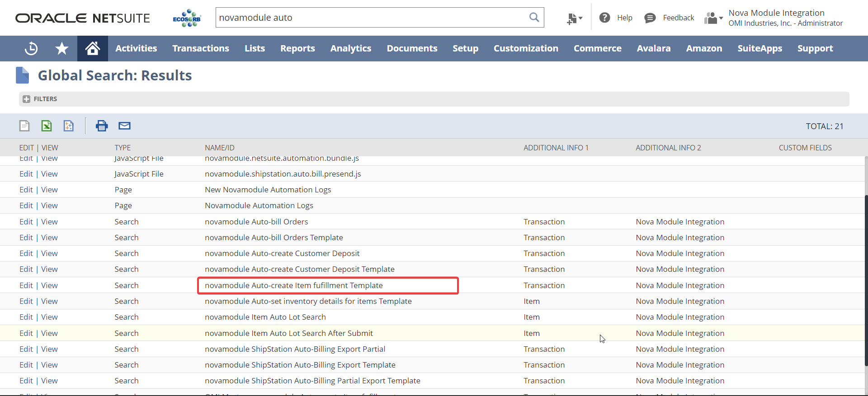Open the Customization menu

tap(526, 48)
